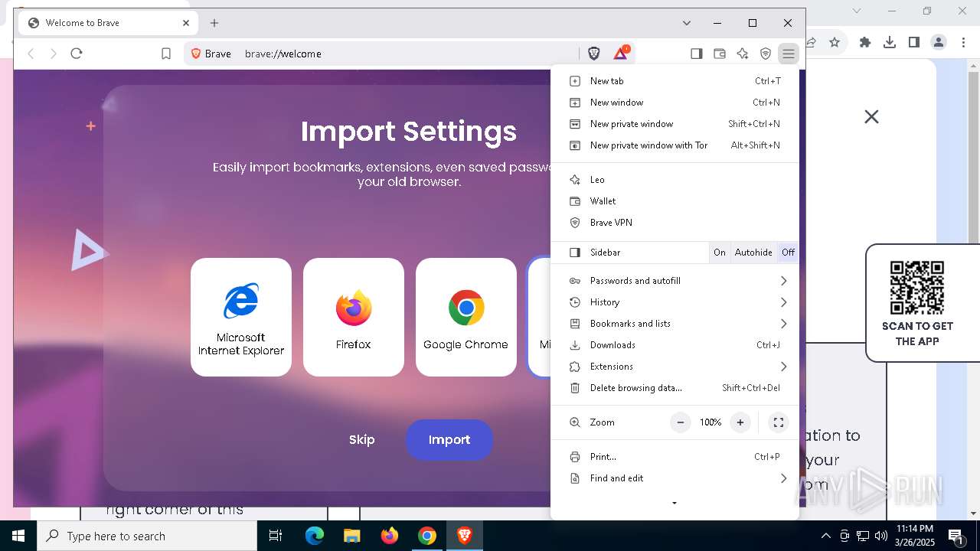Open downloads icon in Chrome window
The image size is (980, 551).
(890, 42)
